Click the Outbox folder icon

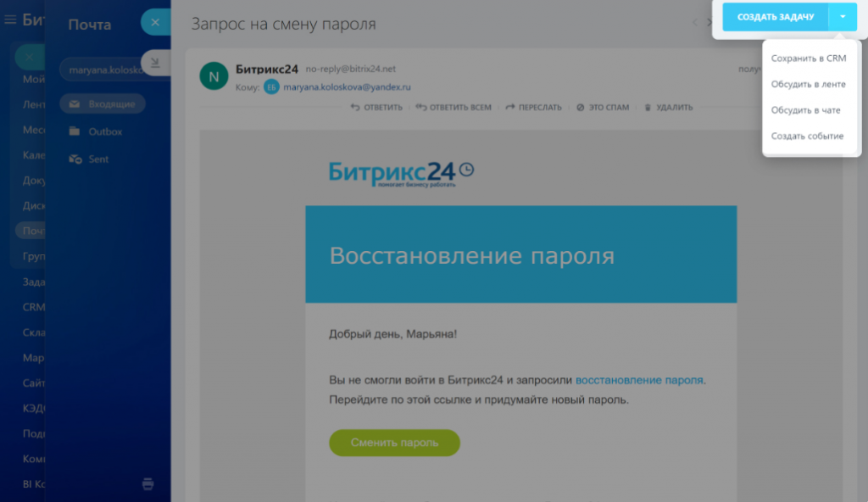click(75, 131)
